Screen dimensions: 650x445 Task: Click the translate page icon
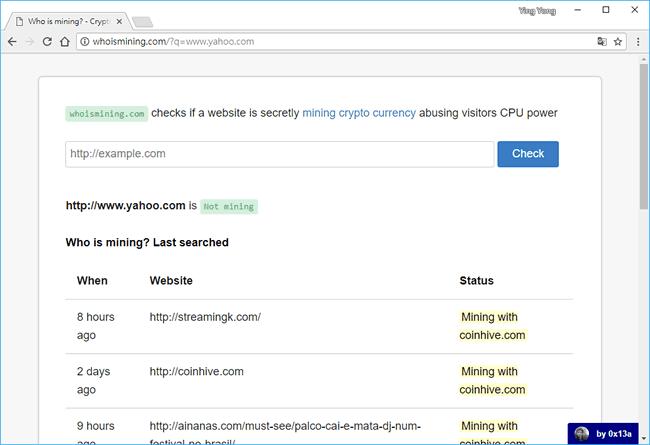pyautogui.click(x=602, y=41)
